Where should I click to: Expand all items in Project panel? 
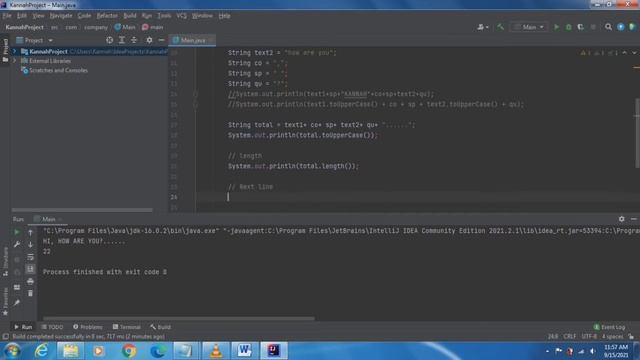(122, 40)
